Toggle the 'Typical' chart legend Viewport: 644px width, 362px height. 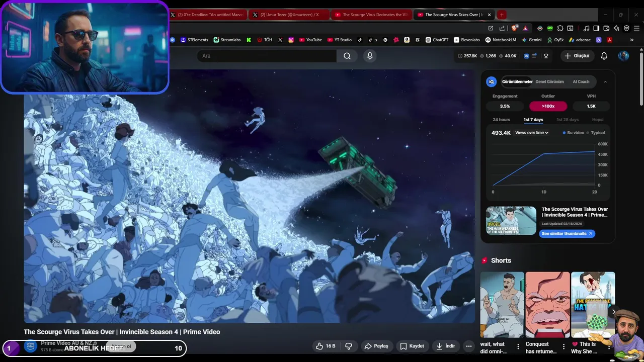click(596, 133)
